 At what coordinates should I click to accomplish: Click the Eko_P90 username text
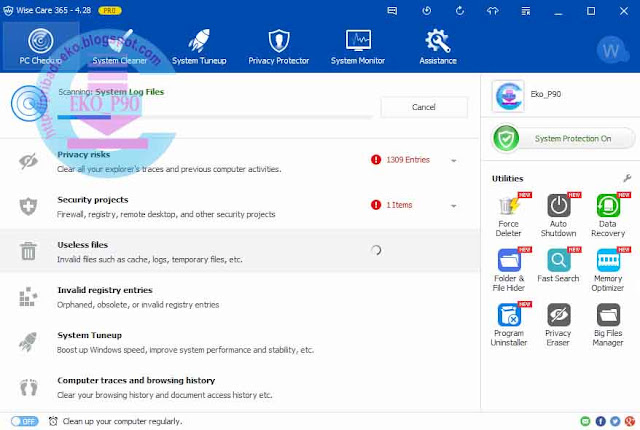[546, 94]
